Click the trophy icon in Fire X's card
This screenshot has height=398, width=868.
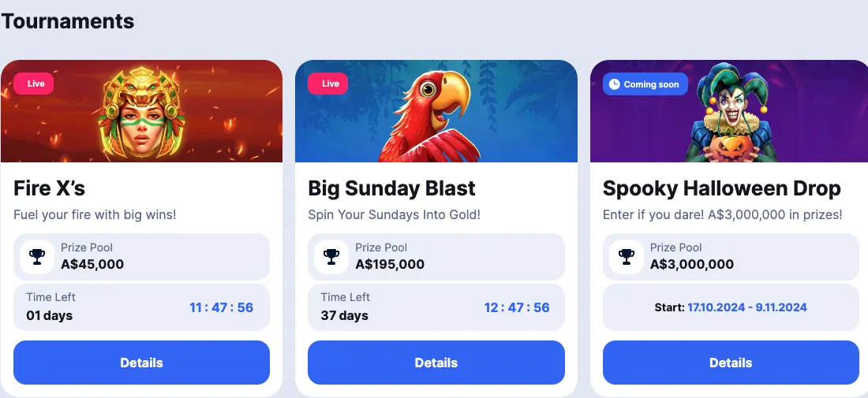tap(36, 256)
